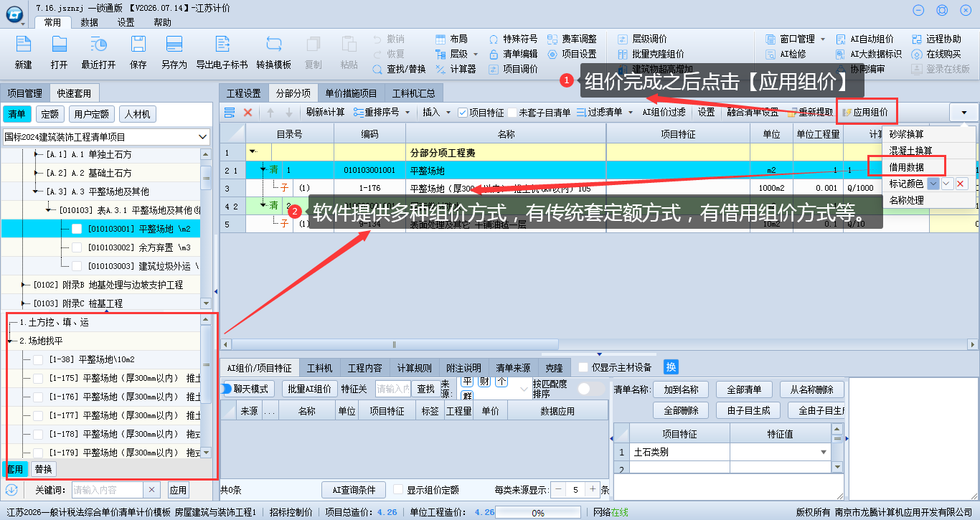The height and width of the screenshot is (520, 980).
Task: Enable 显示组价定额 checkbox
Action: (398, 490)
